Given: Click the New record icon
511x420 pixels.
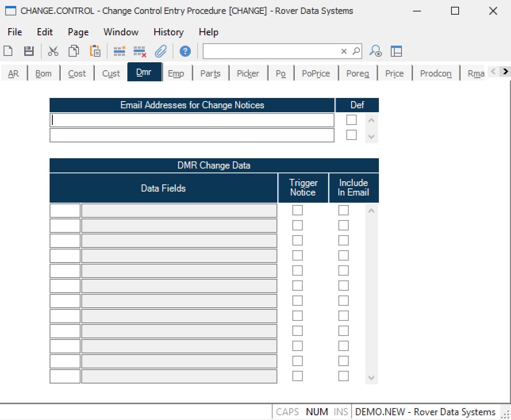Looking at the screenshot, I should coord(8,51).
